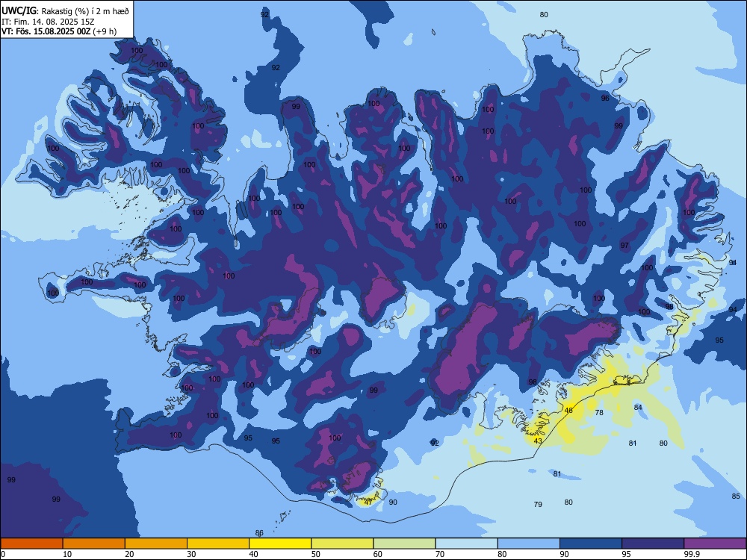Select the value 85 near the right edge
The image size is (747, 560).
736,497
